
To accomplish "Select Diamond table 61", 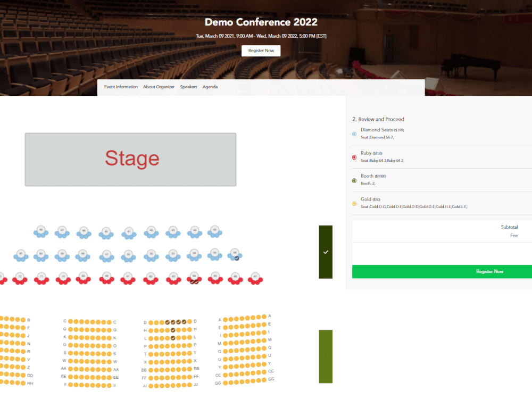I will point(21,255).
